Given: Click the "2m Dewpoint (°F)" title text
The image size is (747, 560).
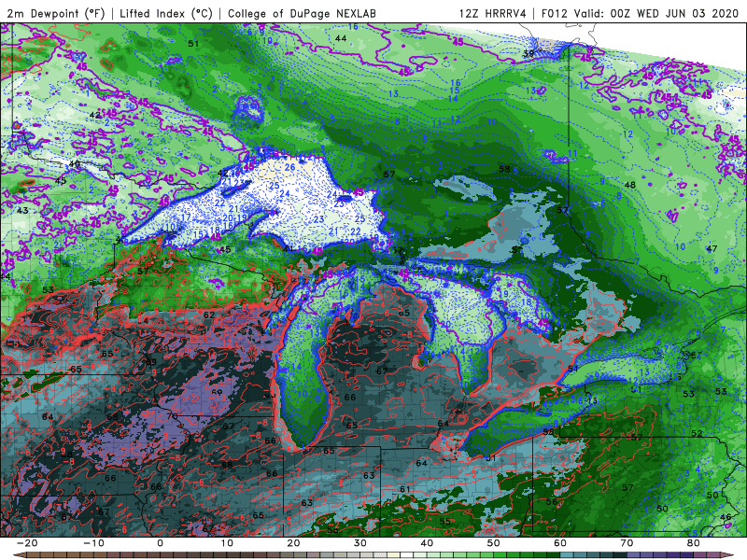Looking at the screenshot, I should 56,13.
